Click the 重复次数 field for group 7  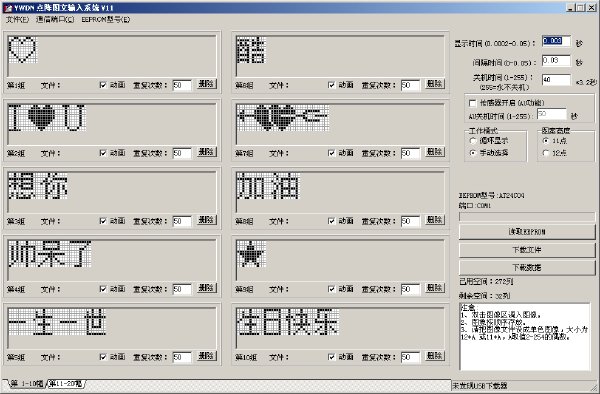[410, 153]
